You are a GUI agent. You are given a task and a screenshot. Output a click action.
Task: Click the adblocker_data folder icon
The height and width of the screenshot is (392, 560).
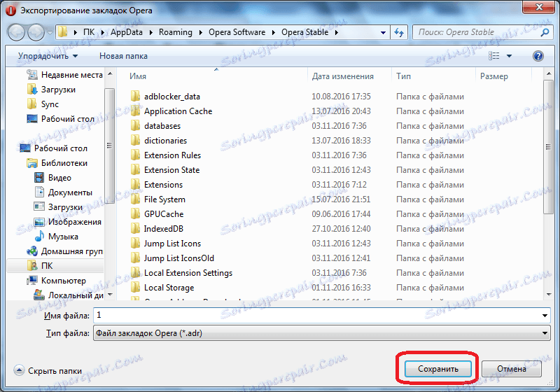tap(135, 97)
